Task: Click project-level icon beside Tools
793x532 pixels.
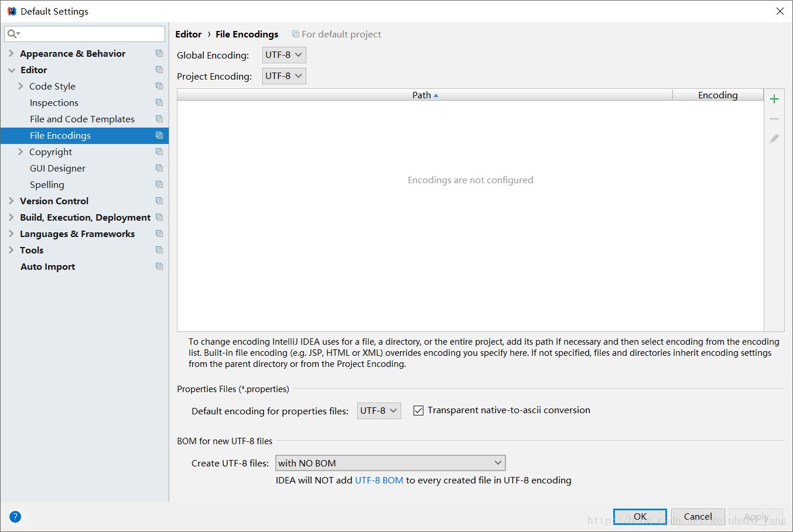Action: (x=159, y=250)
